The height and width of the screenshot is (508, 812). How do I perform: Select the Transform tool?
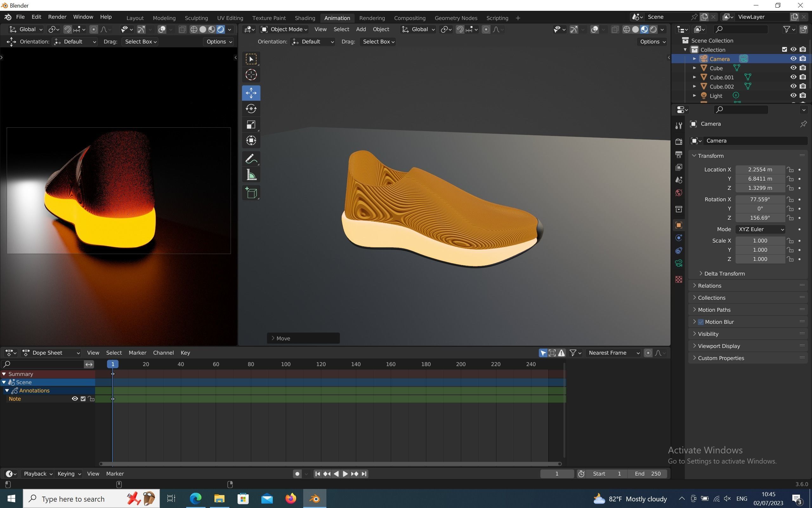tap(251, 140)
